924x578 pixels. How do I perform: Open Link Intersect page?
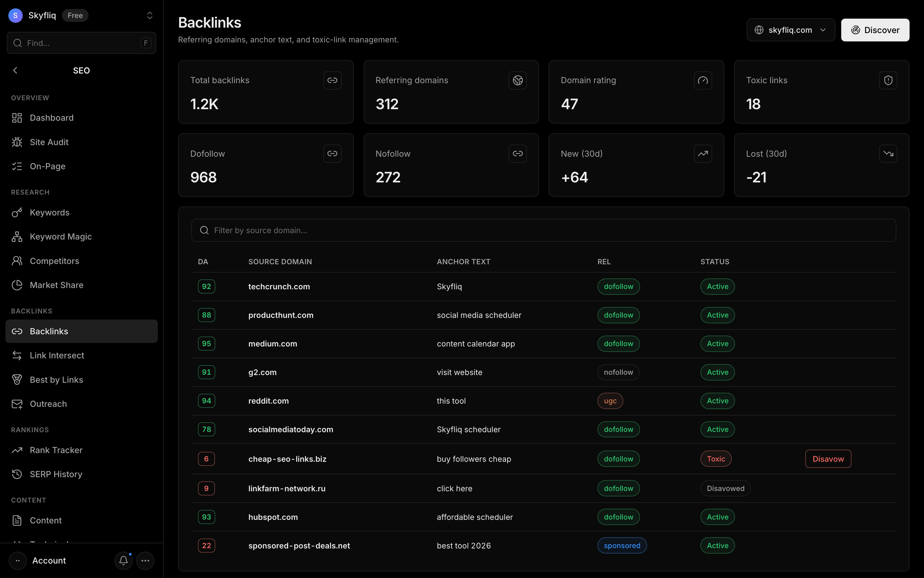click(81, 355)
